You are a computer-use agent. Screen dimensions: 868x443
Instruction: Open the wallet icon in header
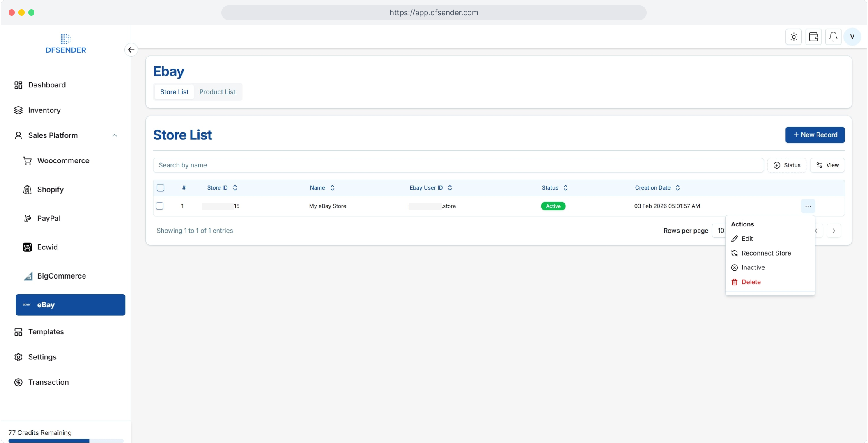[x=813, y=37]
